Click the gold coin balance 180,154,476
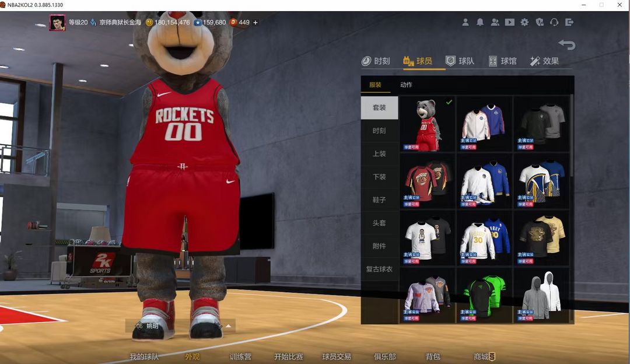630x364 pixels. click(x=168, y=23)
